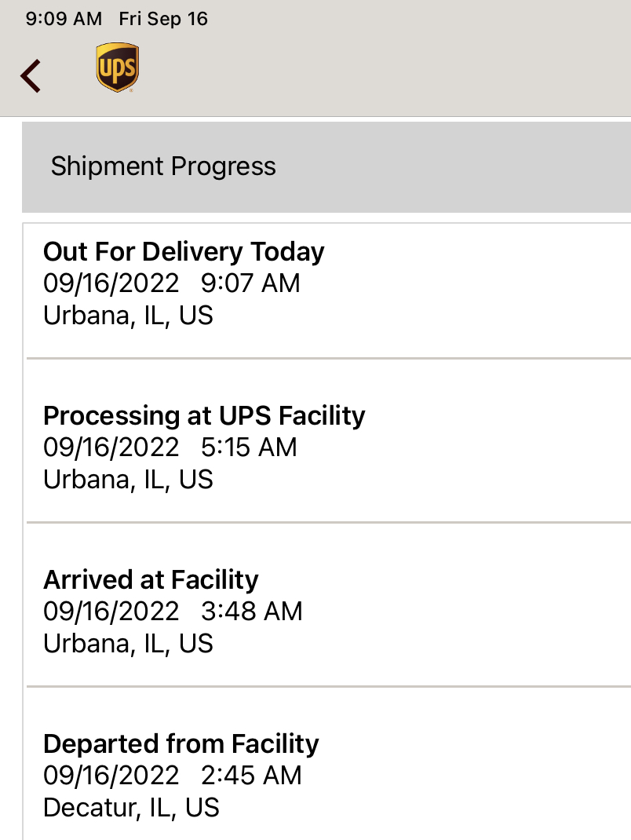Tap Fri Sep 16 date in status bar
Screen dimensions: 631x840
coord(163,19)
